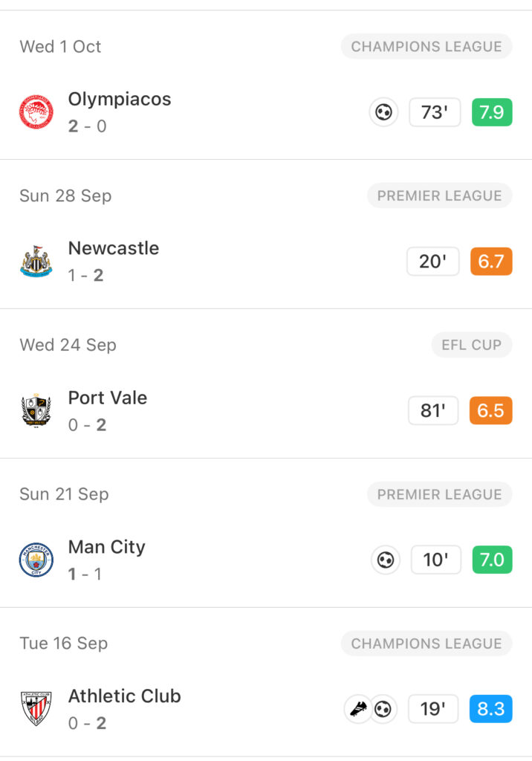Click the goal ball icon for Athletic Club
This screenshot has width=532, height=761.
(383, 709)
